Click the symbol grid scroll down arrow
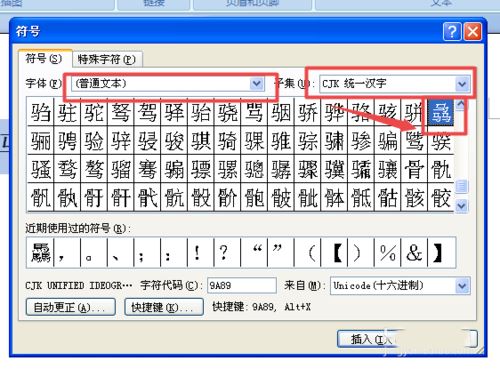This screenshot has height=369, width=500. [x=462, y=206]
